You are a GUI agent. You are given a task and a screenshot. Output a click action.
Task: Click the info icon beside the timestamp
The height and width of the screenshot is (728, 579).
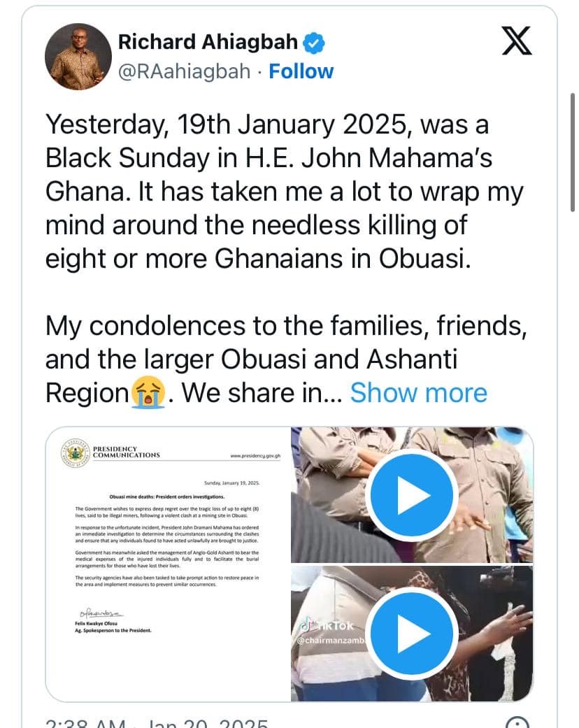click(517, 723)
